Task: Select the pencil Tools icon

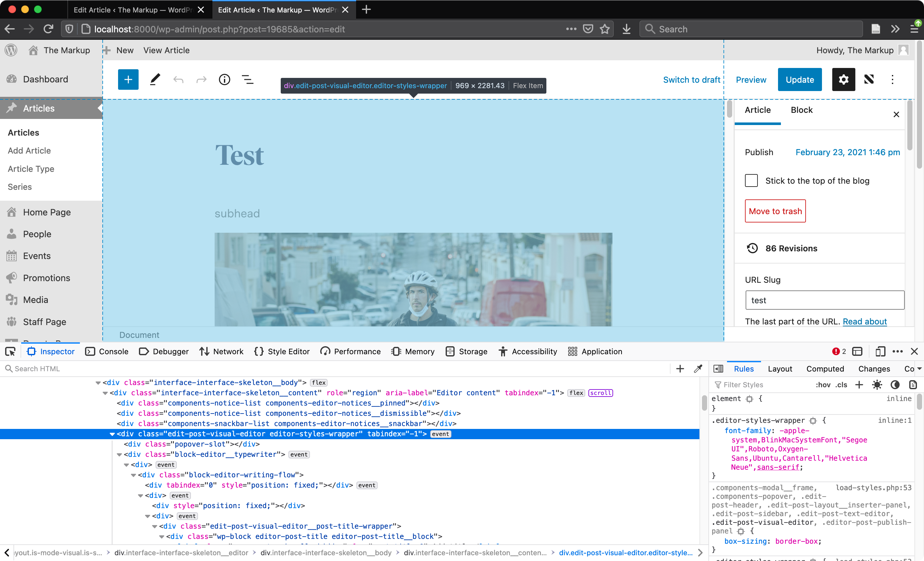Action: coord(155,80)
